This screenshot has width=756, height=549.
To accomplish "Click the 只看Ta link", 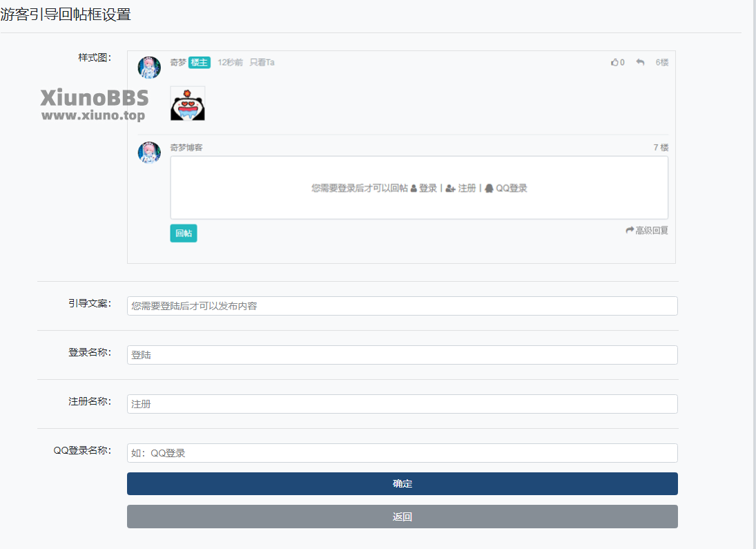I will click(x=262, y=62).
